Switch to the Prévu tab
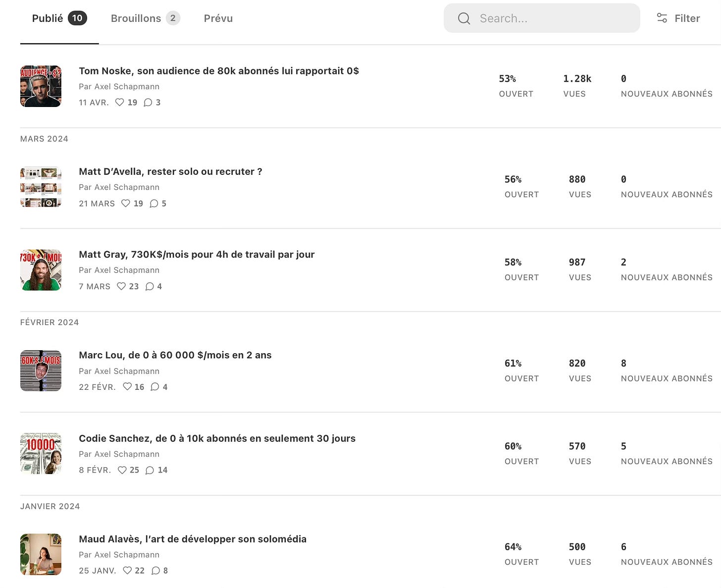Image resolution: width=721 pixels, height=588 pixels. pyautogui.click(x=218, y=18)
